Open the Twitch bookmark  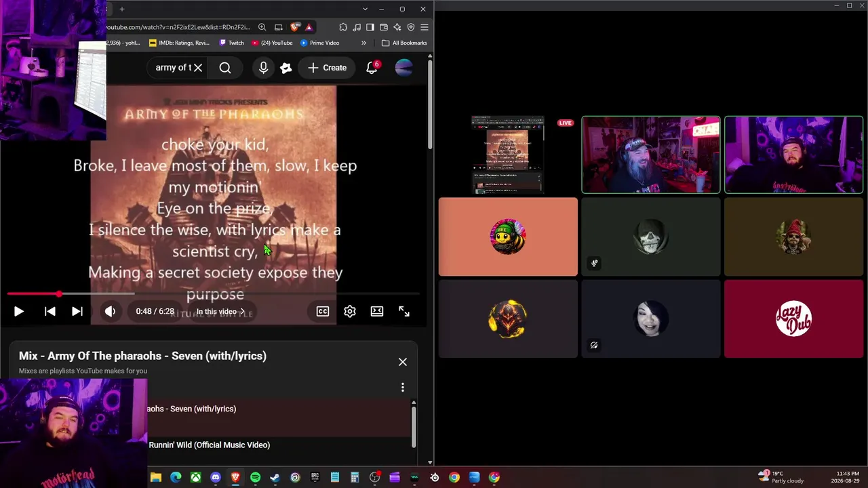(x=231, y=43)
